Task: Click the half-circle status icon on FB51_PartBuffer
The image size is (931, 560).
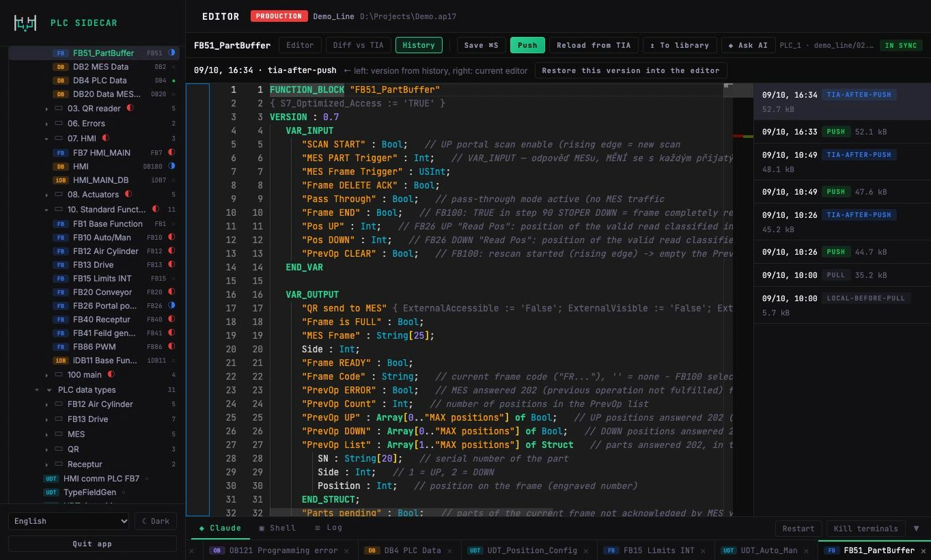Action: pos(172,53)
